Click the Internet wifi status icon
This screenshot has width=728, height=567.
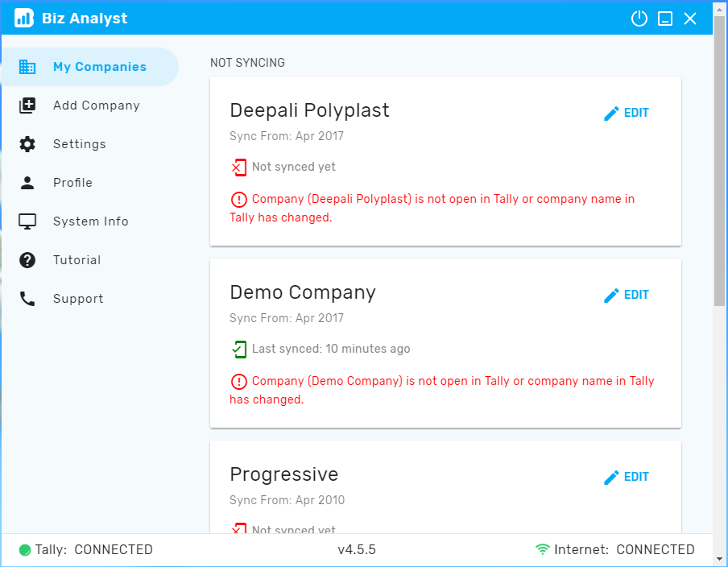[x=542, y=549]
